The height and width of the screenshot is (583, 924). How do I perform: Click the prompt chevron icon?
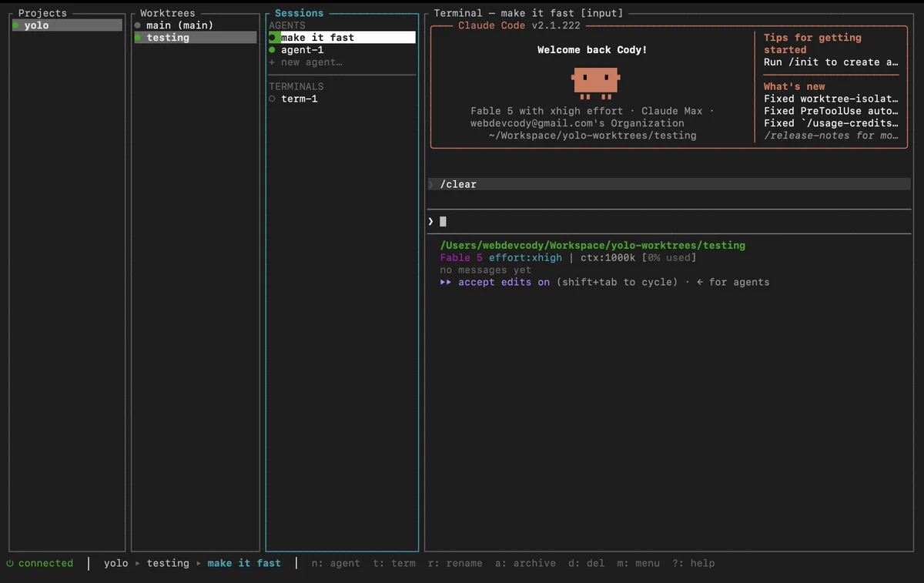click(x=431, y=222)
